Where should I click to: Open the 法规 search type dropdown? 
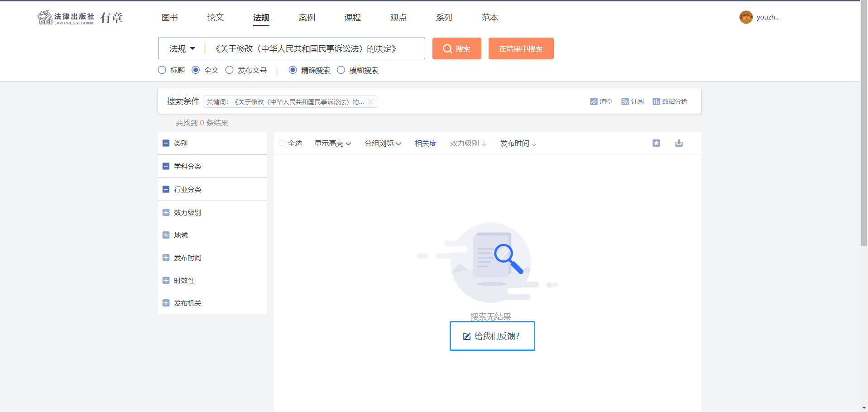[x=182, y=48]
